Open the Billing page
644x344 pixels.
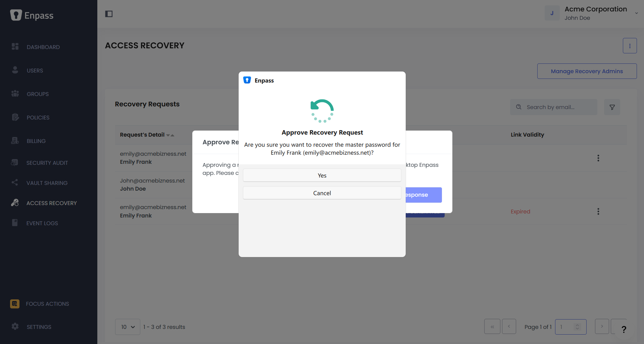coord(36,141)
